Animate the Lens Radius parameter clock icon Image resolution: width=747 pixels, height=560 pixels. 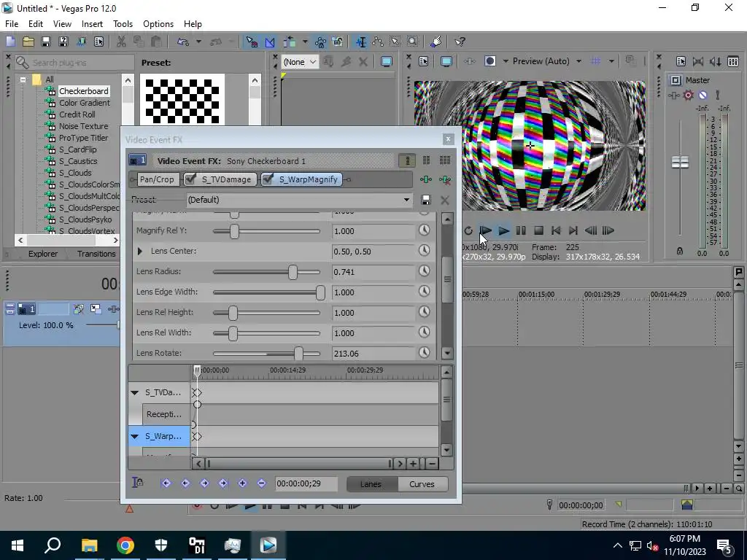point(424,271)
